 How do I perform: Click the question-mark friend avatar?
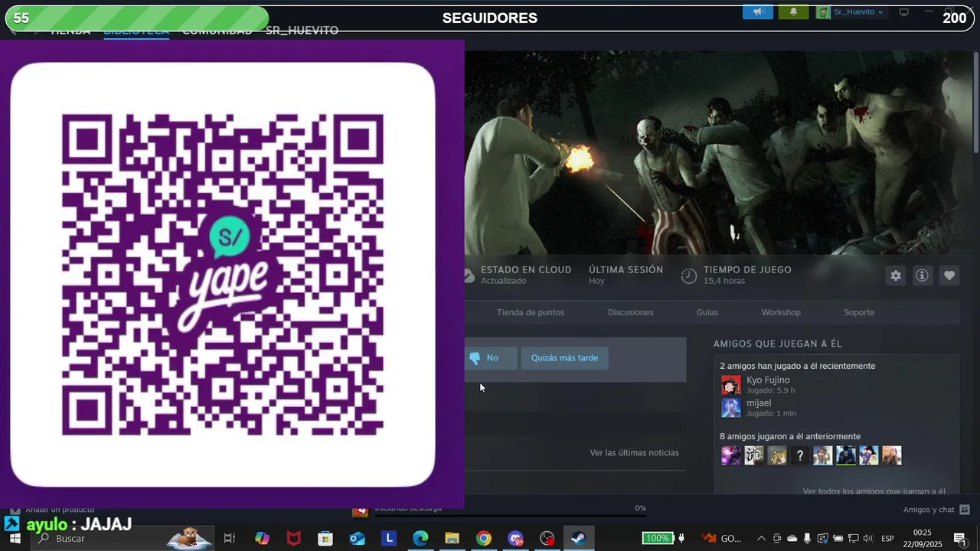click(799, 456)
